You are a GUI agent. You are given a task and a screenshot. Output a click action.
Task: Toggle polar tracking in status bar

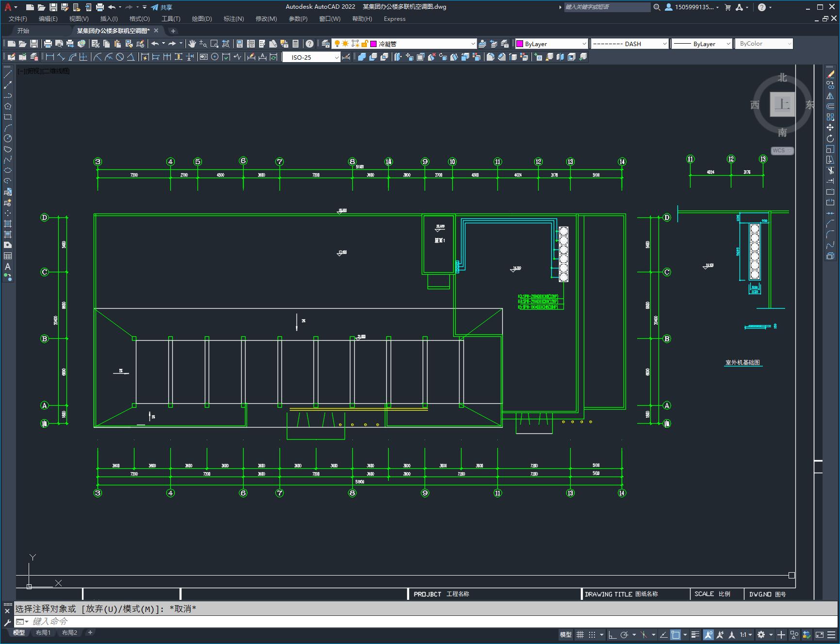pos(625,634)
